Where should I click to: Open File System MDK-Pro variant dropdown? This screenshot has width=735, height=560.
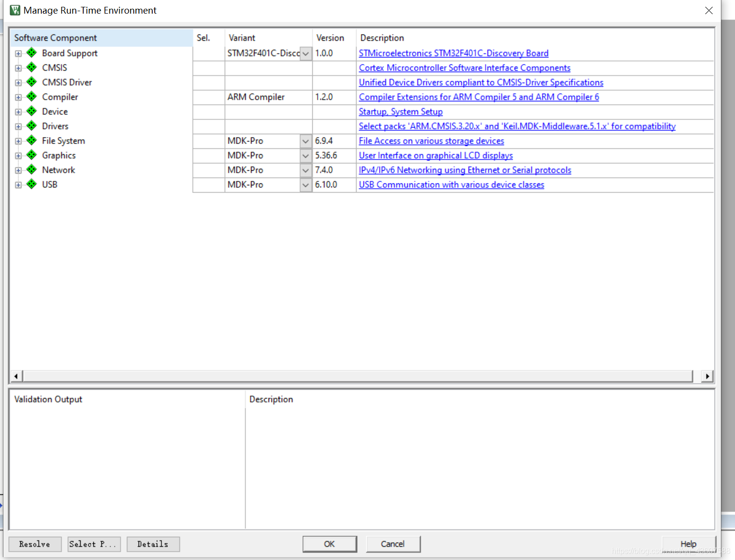pos(305,141)
